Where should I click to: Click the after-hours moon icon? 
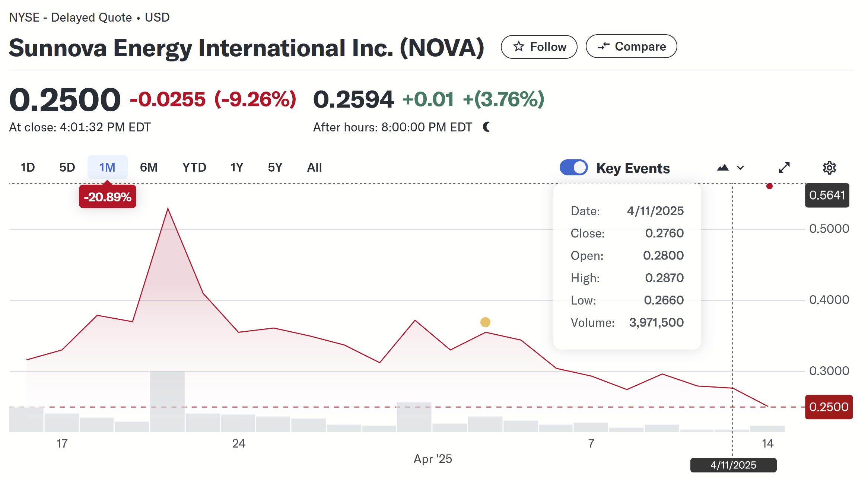486,127
